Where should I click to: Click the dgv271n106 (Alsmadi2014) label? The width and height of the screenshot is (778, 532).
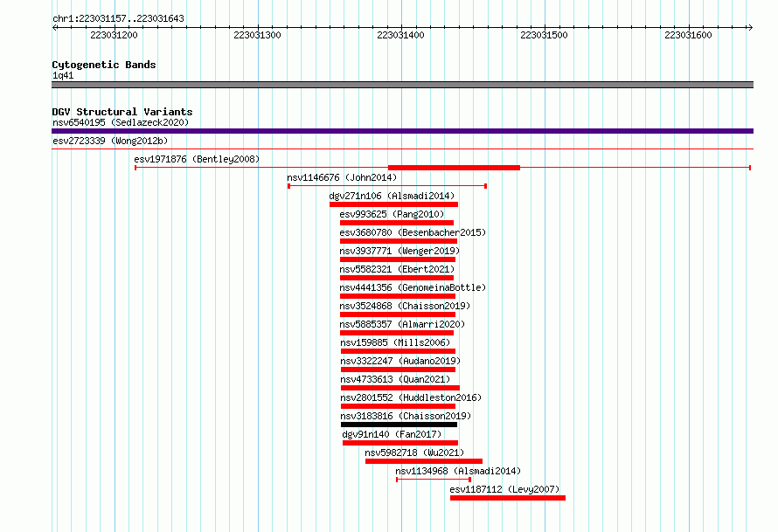(x=392, y=196)
